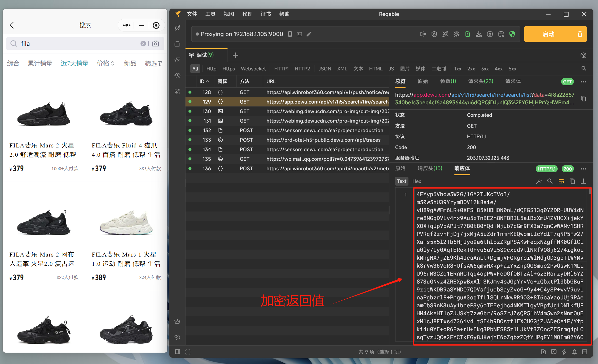The width and height of the screenshot is (598, 364).
Task: Click the SSL shield icon in proxy toolbar
Action: point(512,34)
